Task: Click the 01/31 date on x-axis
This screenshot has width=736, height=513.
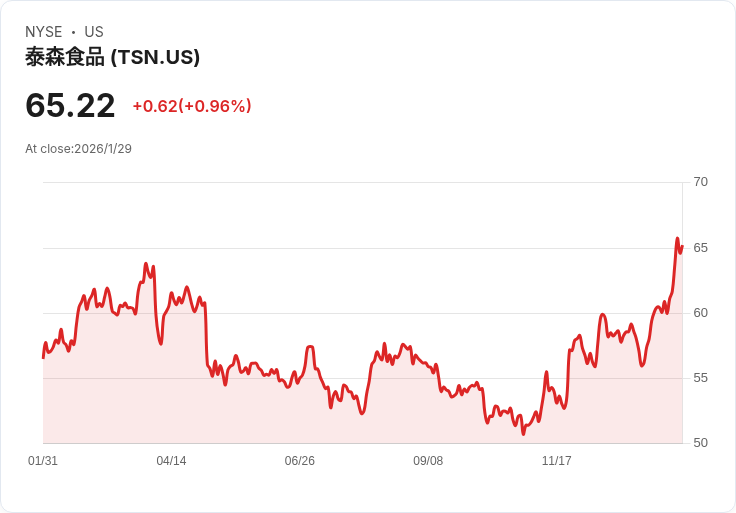Action: pyautogui.click(x=43, y=461)
